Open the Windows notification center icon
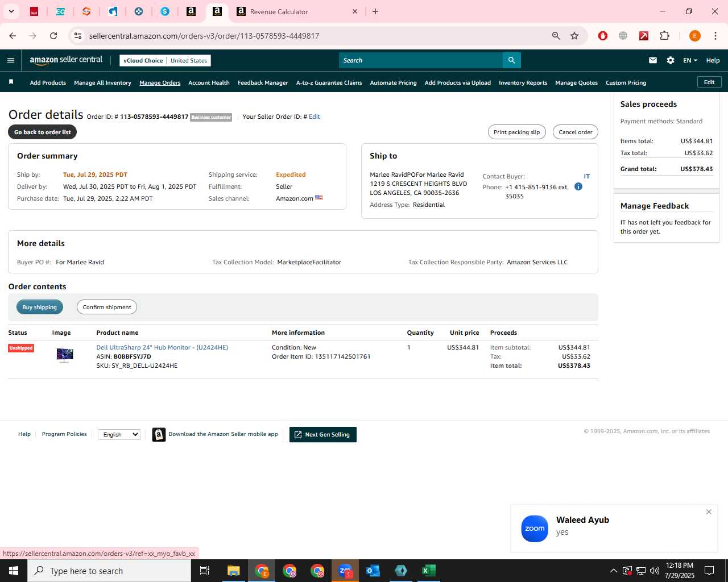 709,571
